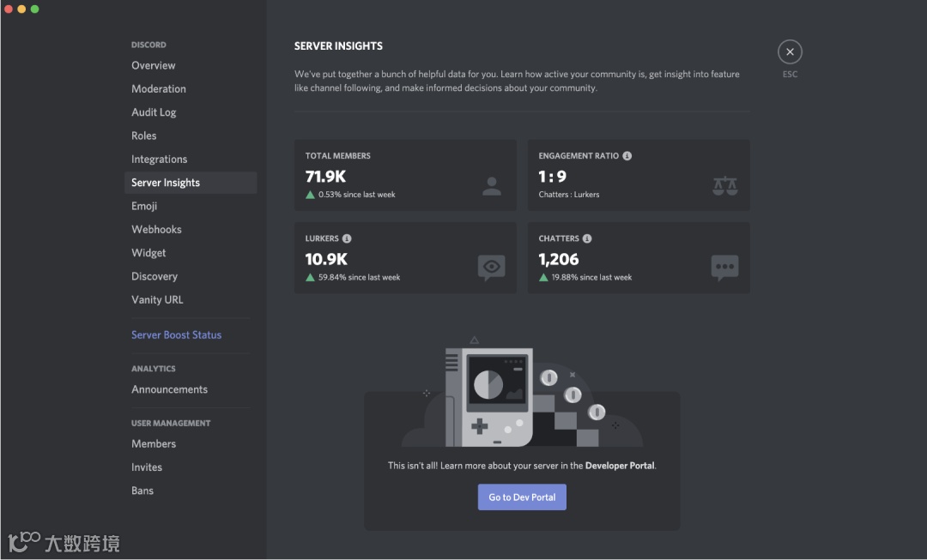
Task: Click the yellow window minimize button
Action: pyautogui.click(x=21, y=9)
